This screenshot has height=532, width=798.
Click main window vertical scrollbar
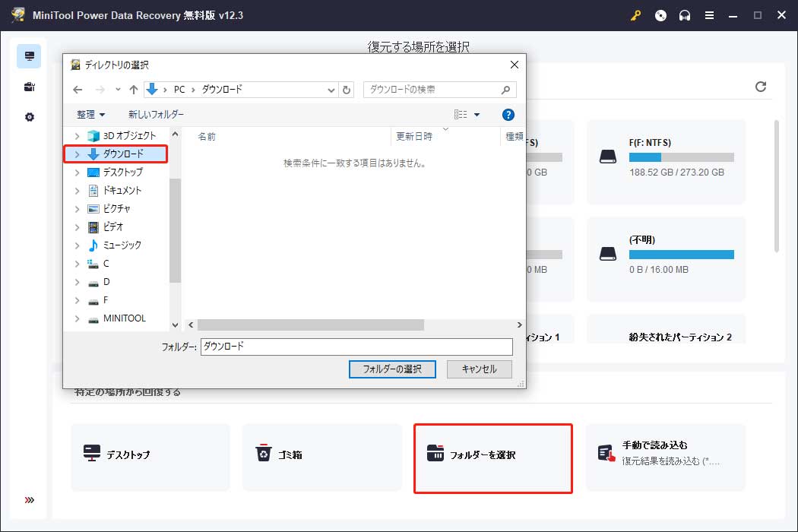pos(776,186)
